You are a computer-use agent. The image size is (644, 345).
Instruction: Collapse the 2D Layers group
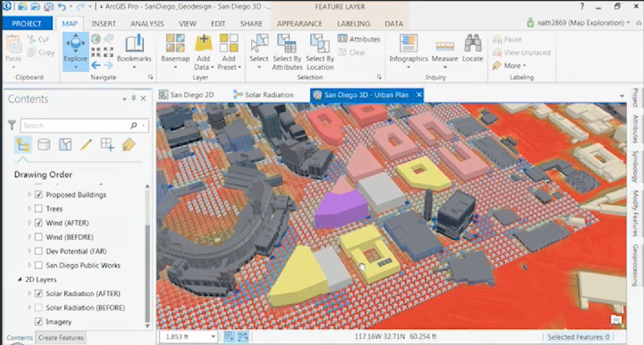pos(20,280)
